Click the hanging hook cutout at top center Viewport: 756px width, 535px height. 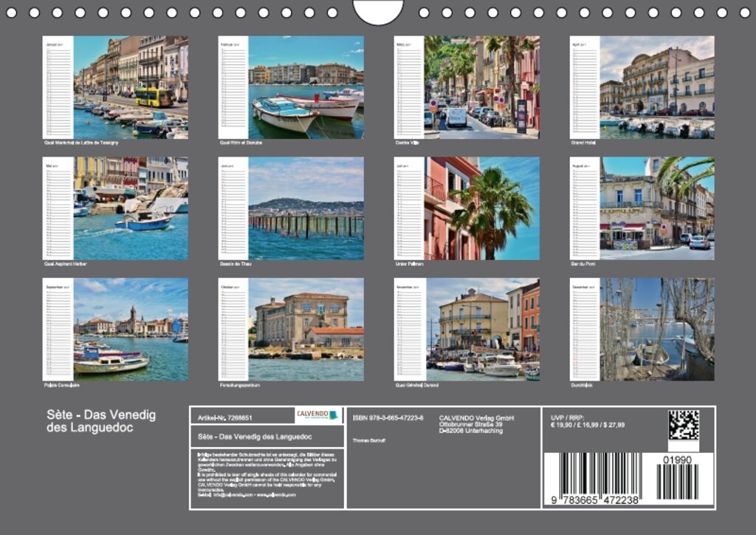point(378,11)
